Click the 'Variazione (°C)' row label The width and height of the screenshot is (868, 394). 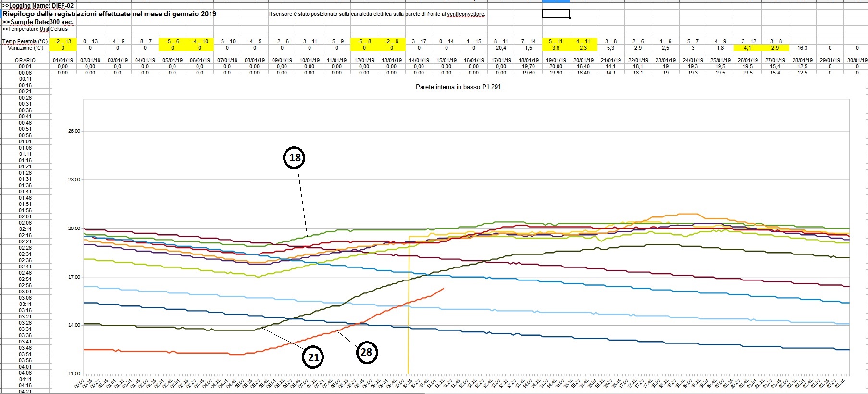pyautogui.click(x=25, y=48)
